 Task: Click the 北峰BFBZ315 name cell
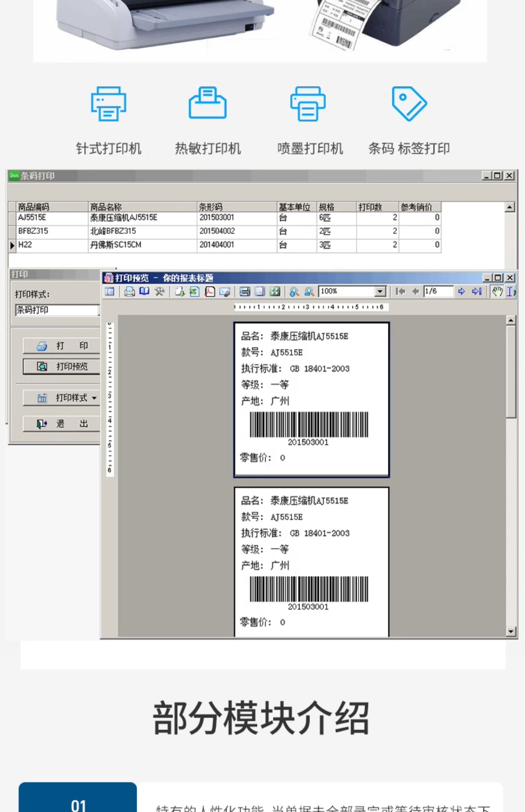tap(142, 232)
